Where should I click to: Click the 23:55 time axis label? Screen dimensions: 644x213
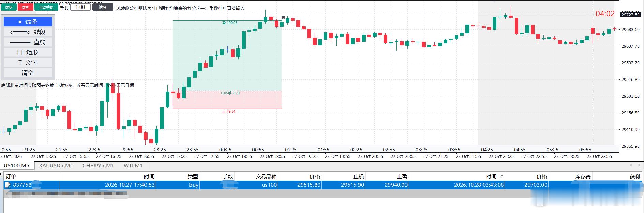(193, 150)
